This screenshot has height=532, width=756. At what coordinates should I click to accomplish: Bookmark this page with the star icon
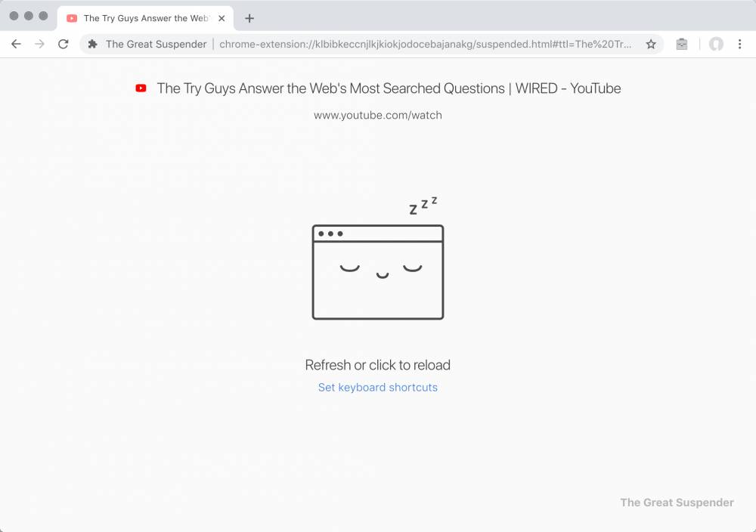tap(651, 45)
